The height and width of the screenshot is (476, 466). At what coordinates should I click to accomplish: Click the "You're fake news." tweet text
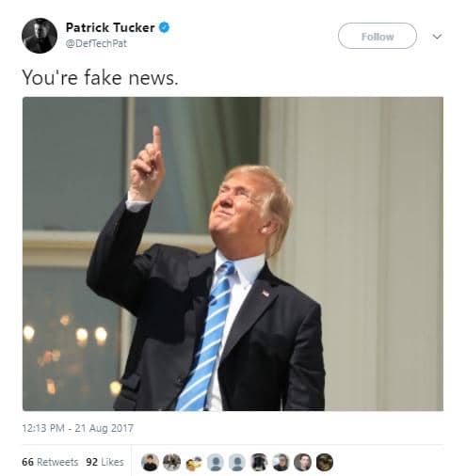100,77
